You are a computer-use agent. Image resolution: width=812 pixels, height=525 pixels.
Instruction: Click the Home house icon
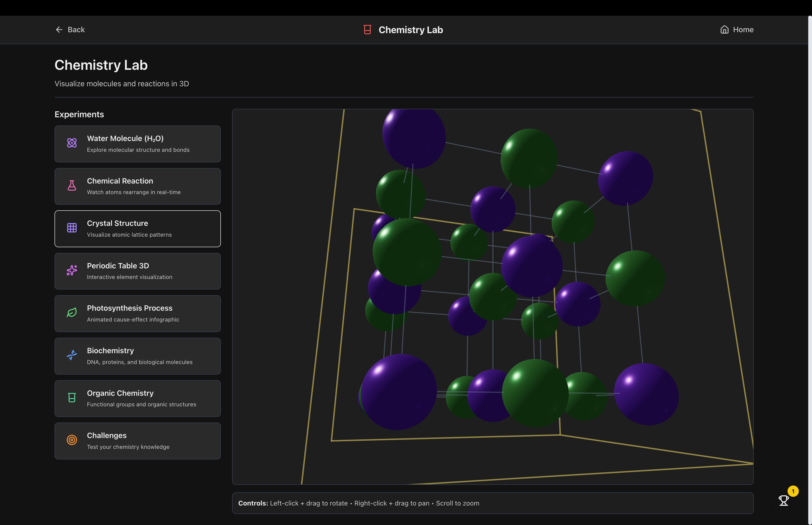pyautogui.click(x=724, y=30)
